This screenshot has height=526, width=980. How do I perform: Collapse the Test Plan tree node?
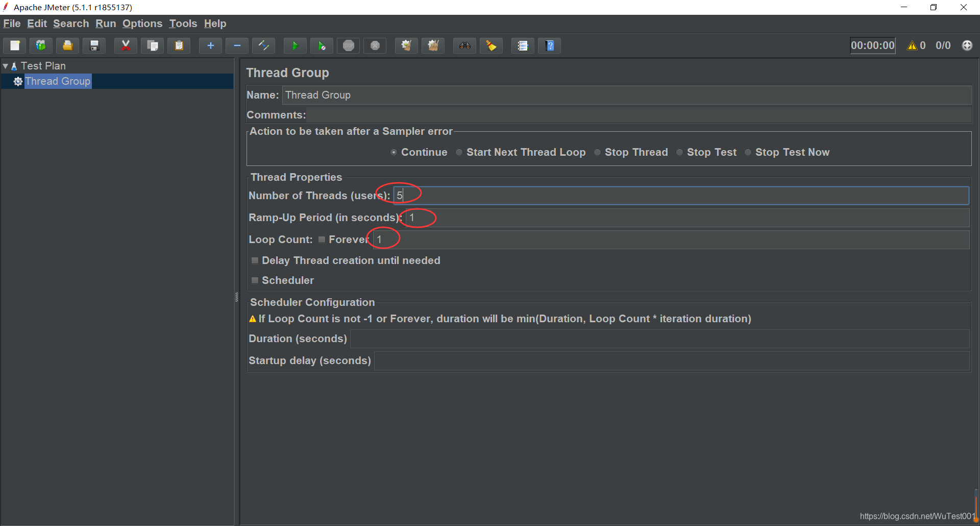[x=6, y=66]
